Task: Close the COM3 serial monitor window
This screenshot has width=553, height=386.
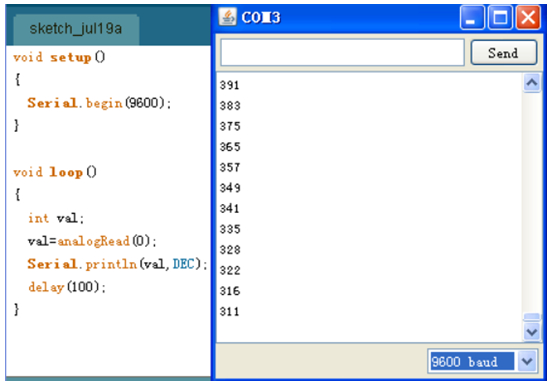Action: [x=528, y=17]
